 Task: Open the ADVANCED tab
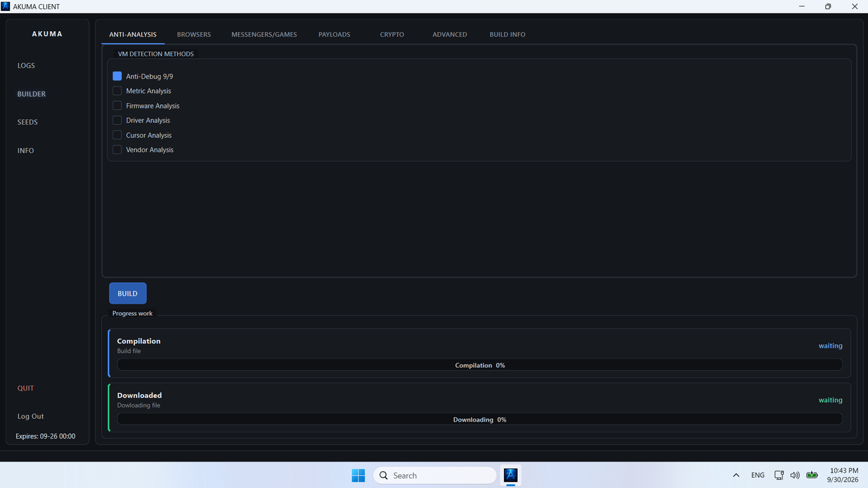pyautogui.click(x=450, y=35)
